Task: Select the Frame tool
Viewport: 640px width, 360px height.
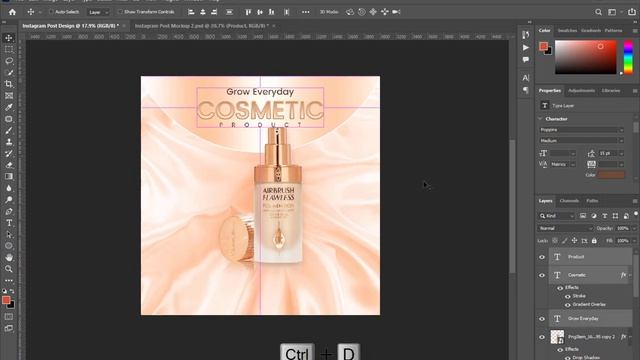Action: point(9,96)
